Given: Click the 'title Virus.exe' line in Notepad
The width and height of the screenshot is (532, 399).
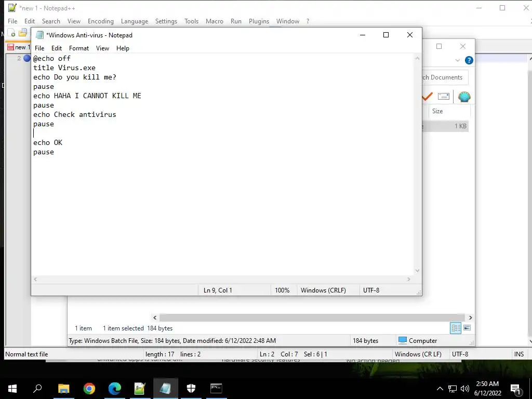Looking at the screenshot, I should click(64, 68).
